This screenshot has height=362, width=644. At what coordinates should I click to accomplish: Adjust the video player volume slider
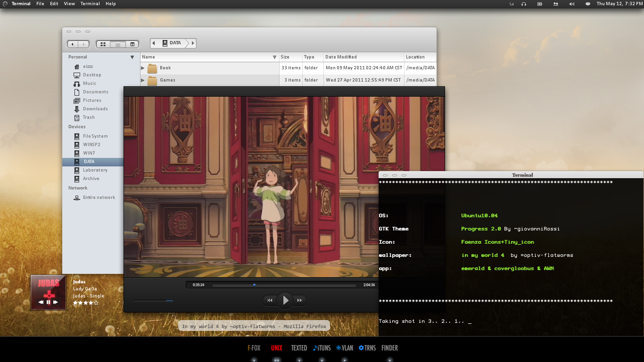154,300
